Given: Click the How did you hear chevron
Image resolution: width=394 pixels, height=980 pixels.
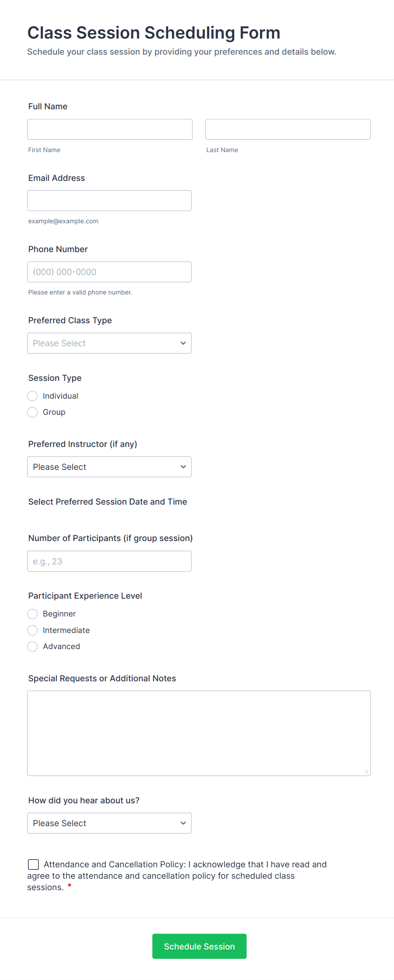Looking at the screenshot, I should click(183, 823).
